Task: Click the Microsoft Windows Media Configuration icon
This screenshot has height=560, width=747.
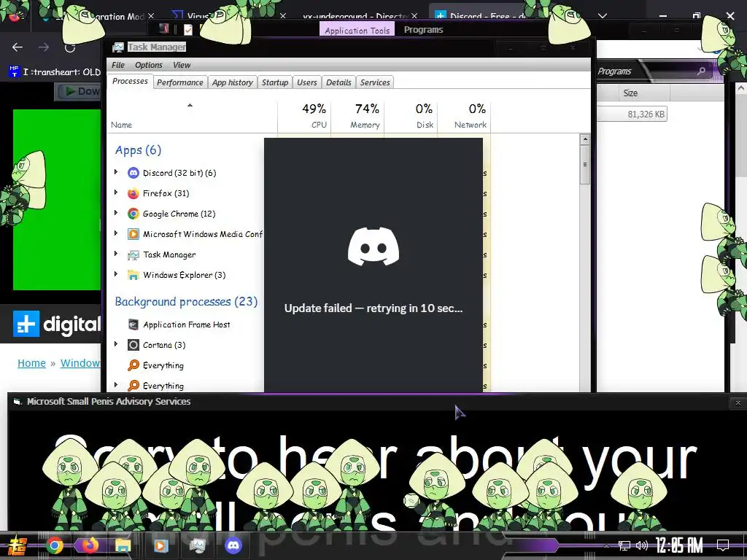Action: point(133,234)
